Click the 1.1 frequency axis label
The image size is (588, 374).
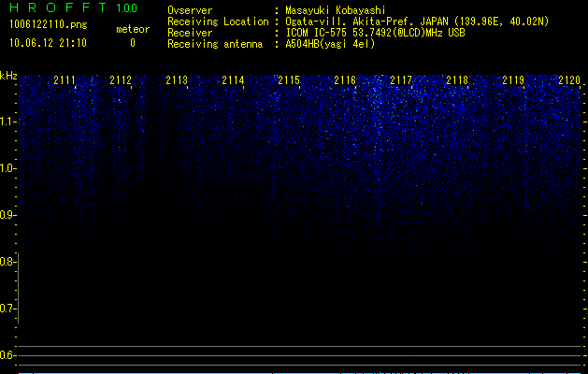[7, 122]
